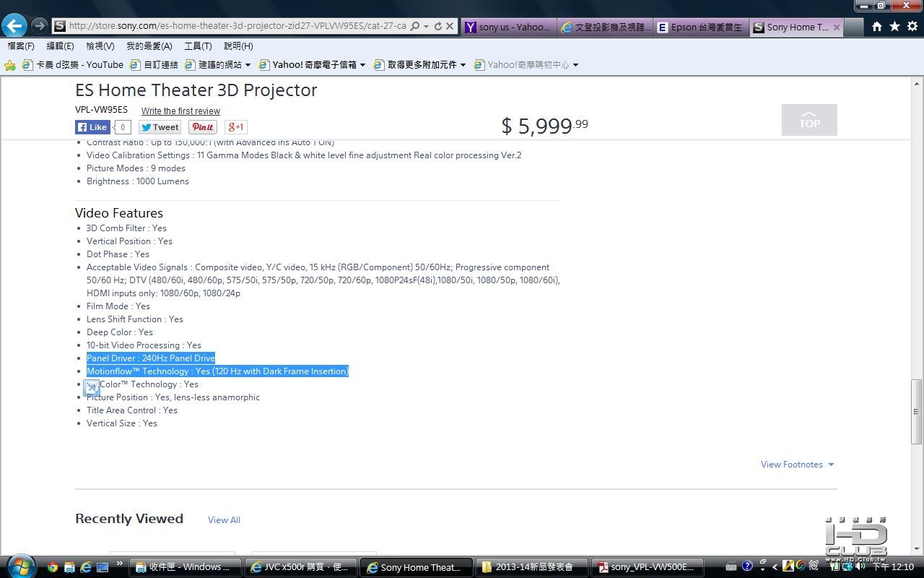The image size is (924, 578).
Task: Show hidden tray icons arrow
Action: pyautogui.click(x=775, y=567)
